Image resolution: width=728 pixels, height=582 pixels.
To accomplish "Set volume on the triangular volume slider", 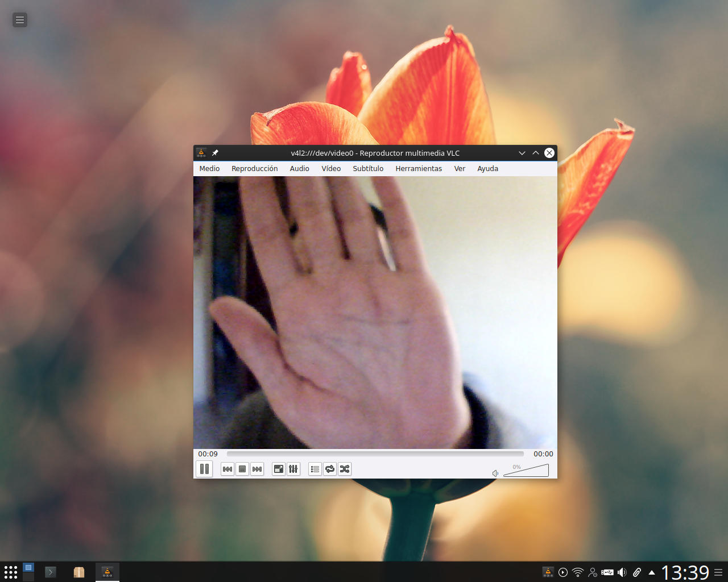I will point(526,470).
